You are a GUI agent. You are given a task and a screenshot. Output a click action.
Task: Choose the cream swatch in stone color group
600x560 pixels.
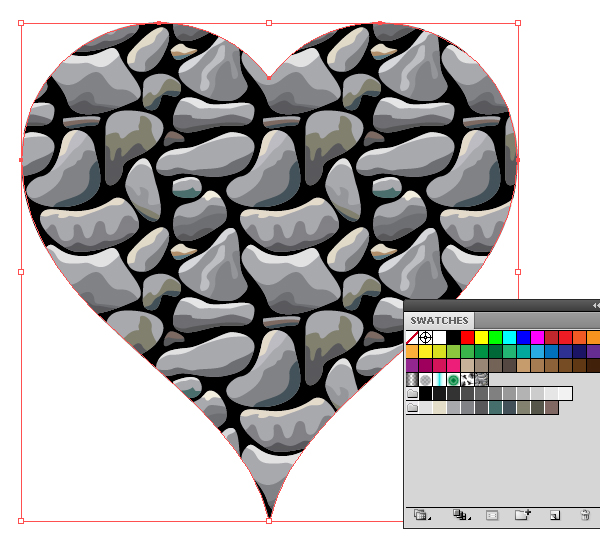point(440,407)
